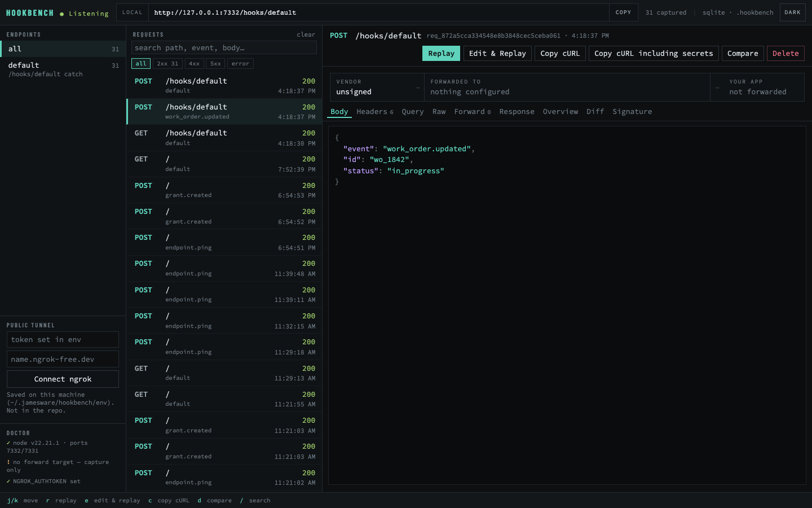Filter requests by error

pos(240,64)
